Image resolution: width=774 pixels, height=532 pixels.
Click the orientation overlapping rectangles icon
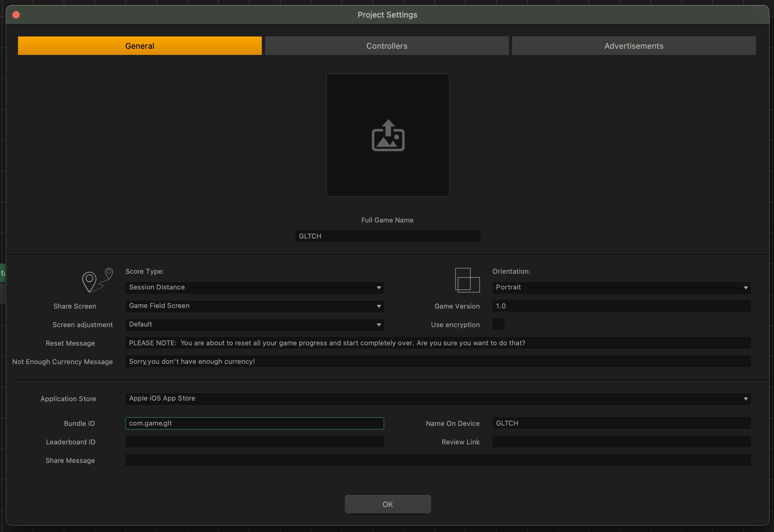[467, 280]
